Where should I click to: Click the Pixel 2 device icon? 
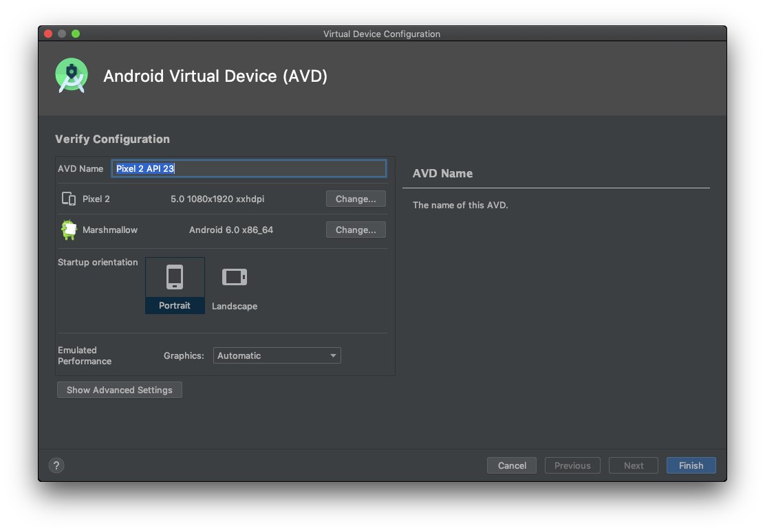(x=69, y=199)
